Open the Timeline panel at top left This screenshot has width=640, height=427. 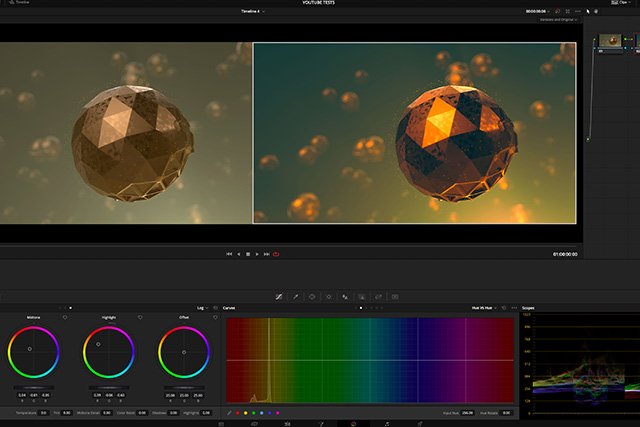(19, 4)
